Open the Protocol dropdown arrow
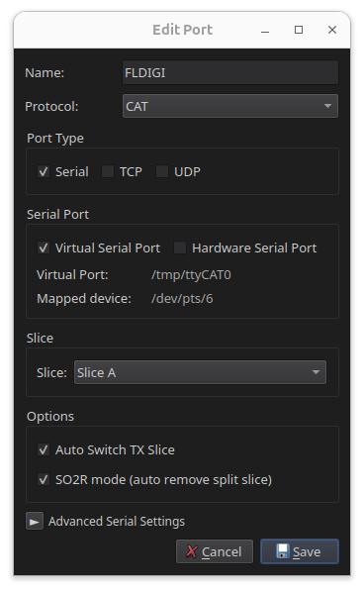Viewport: 364px width, 592px height. tap(327, 106)
